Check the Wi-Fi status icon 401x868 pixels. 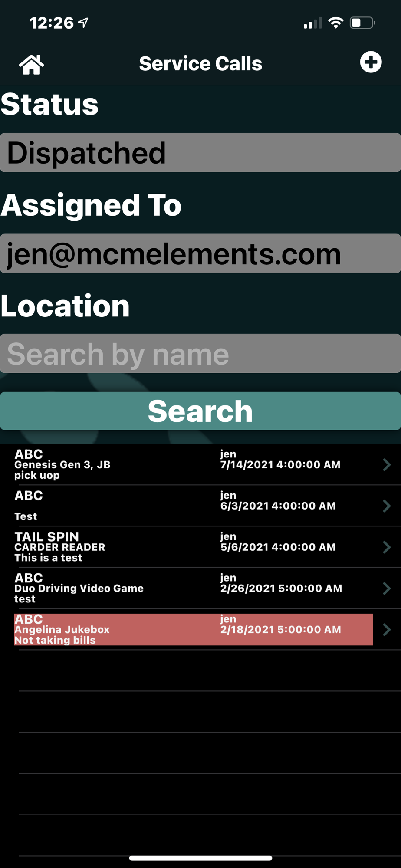point(335,23)
